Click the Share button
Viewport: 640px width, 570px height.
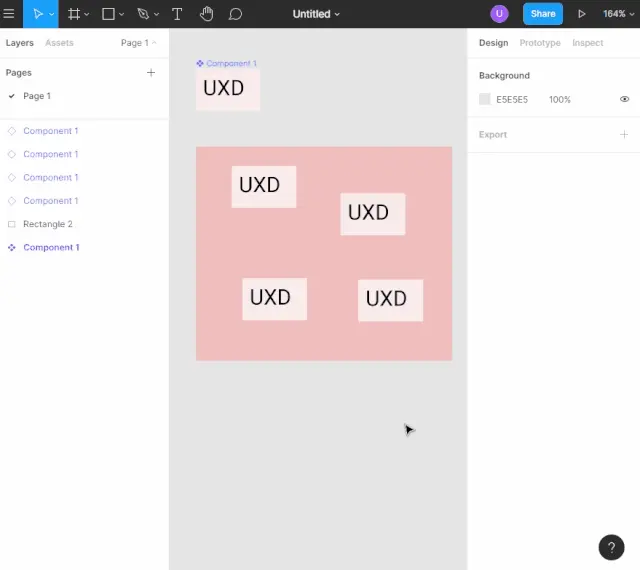point(542,14)
